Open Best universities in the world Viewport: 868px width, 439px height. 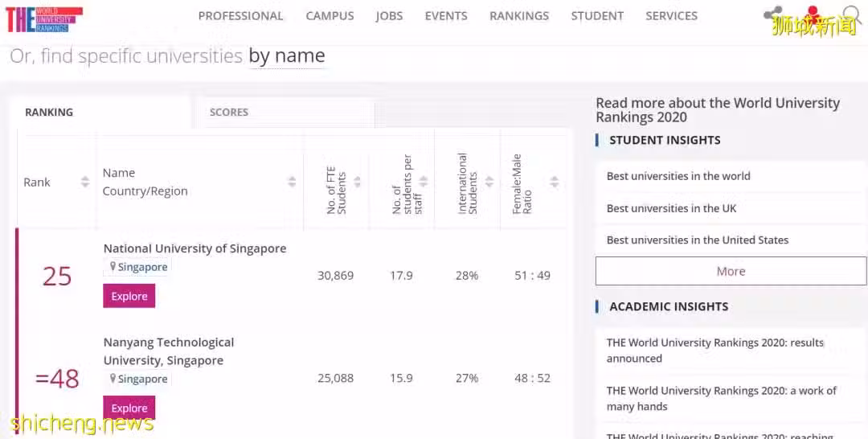click(x=678, y=176)
